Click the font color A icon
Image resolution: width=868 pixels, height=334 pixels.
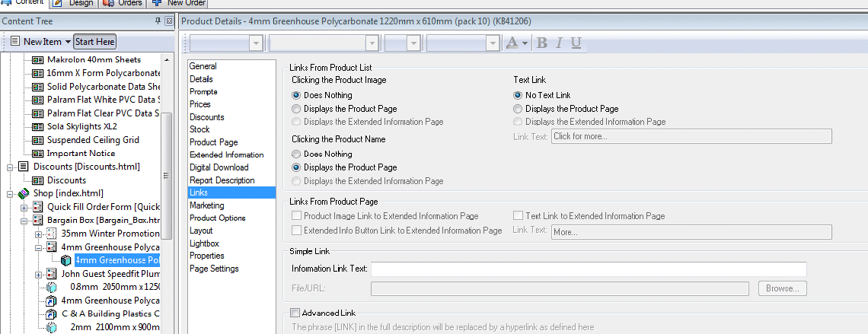[512, 43]
